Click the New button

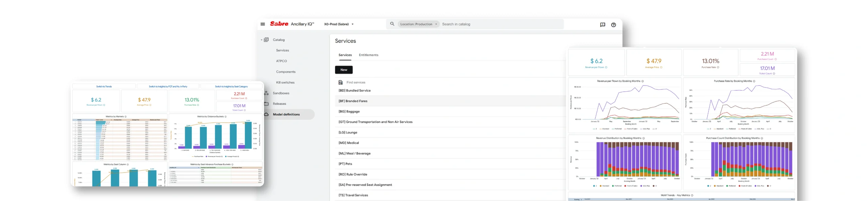pos(343,70)
